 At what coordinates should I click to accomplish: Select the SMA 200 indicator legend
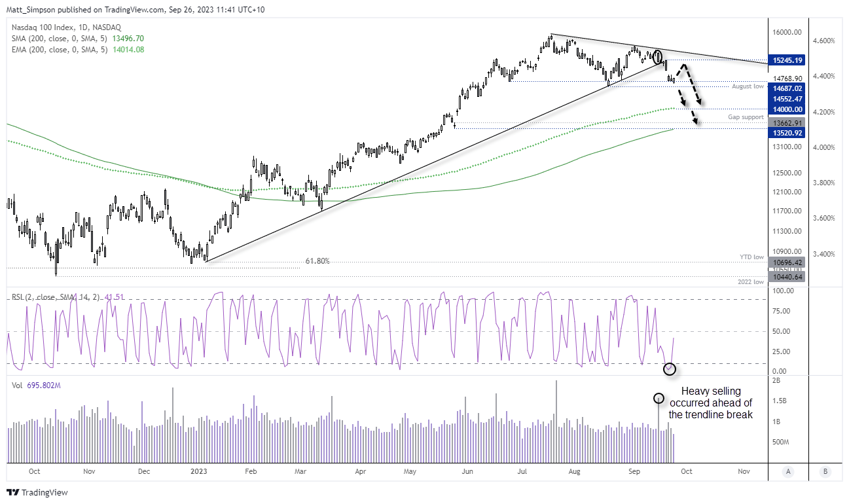pyautogui.click(x=78, y=39)
